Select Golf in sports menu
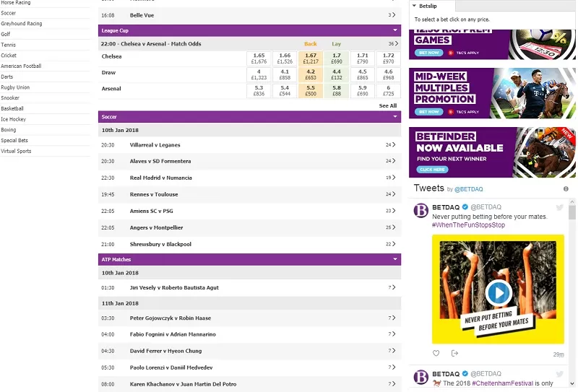Viewport: 578px width, 392px height. (x=6, y=34)
